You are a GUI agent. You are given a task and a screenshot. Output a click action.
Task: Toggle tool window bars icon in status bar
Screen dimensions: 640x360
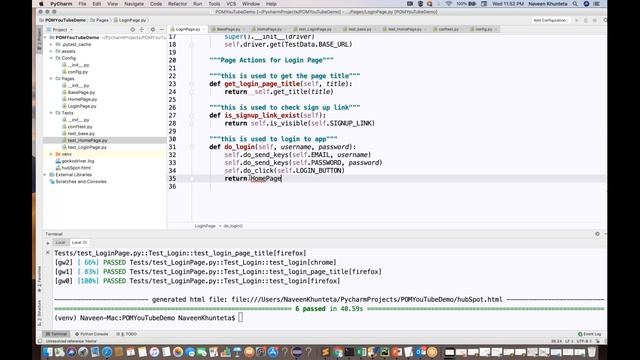40,341
